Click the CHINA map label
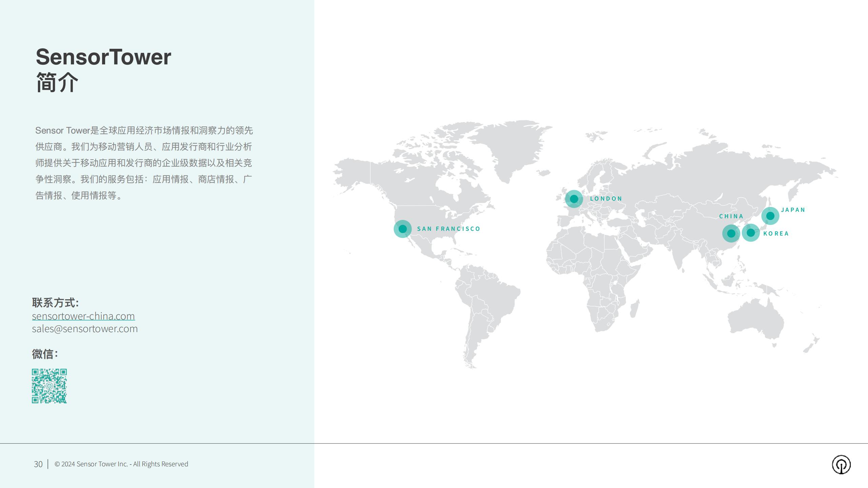Viewport: 868px width, 488px height. (731, 216)
